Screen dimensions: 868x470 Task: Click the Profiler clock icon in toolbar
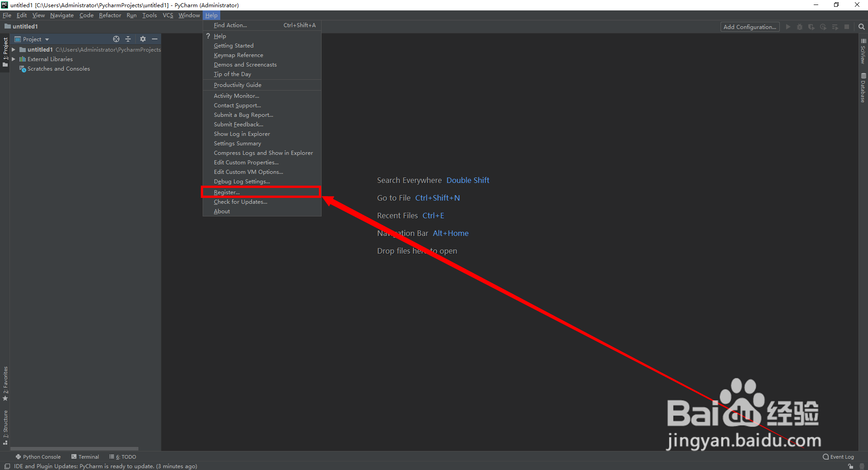(x=823, y=27)
